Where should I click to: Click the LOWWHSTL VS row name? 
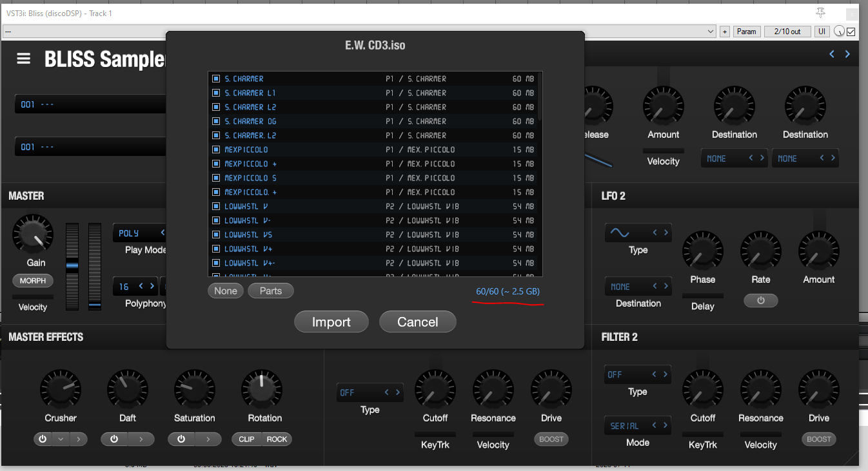coord(249,235)
